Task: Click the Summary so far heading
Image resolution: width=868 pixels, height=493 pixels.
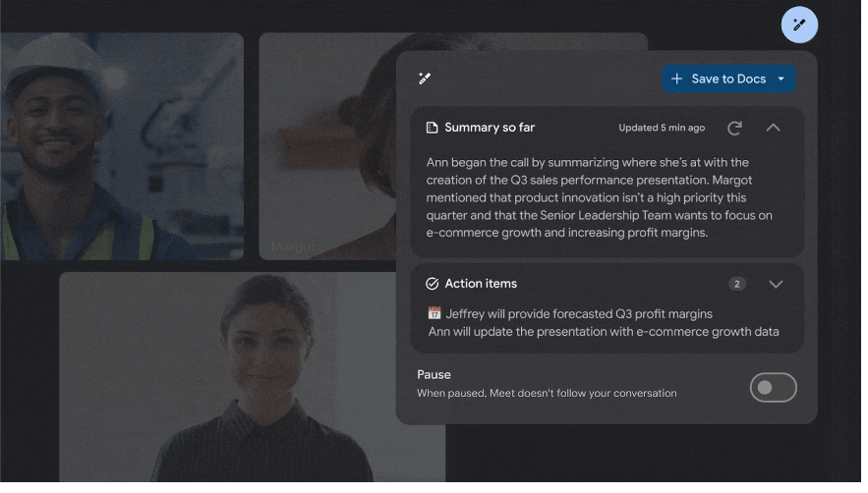Action: [490, 128]
